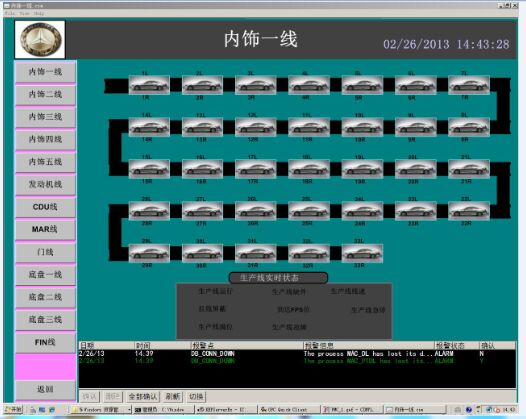Viewport: 526px width, 419px height.
Task: Click the car icon at station 1L
Action: (x=149, y=85)
